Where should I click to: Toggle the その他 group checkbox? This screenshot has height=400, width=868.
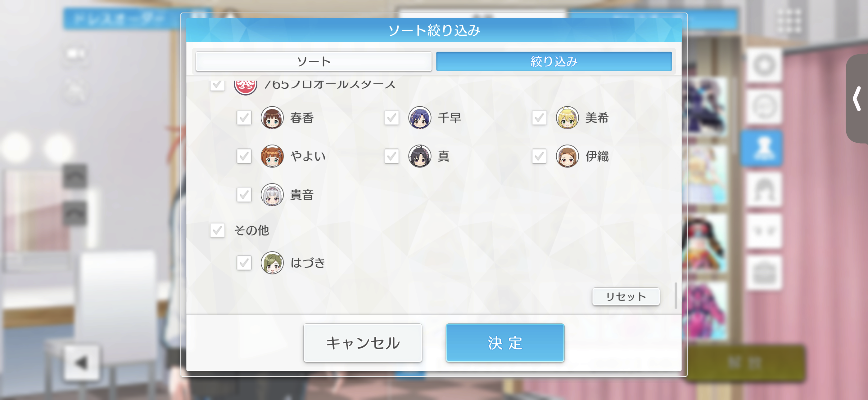click(x=217, y=230)
